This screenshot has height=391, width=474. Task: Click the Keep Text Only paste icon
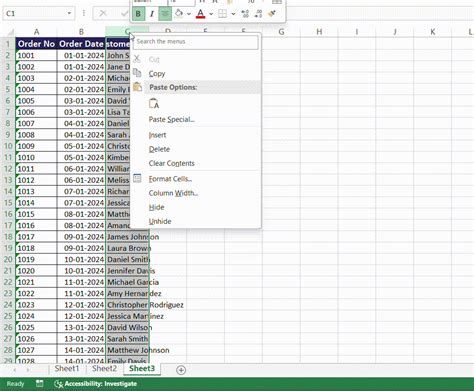pos(154,103)
